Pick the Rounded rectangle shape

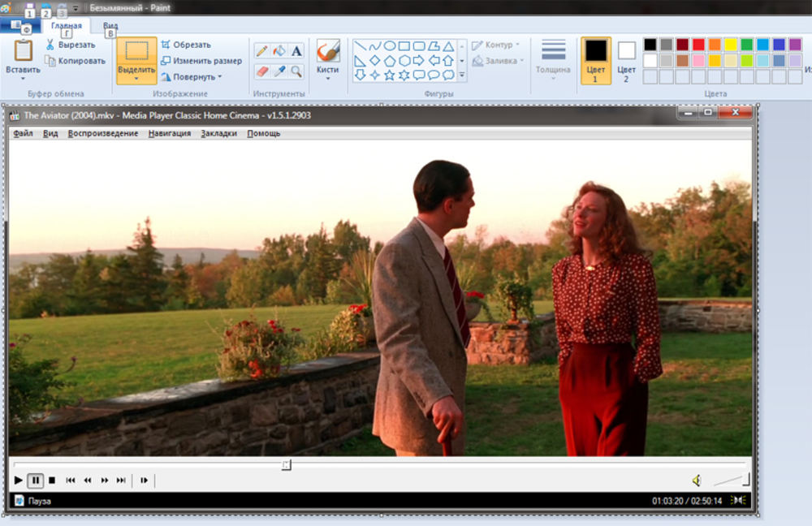click(x=419, y=46)
